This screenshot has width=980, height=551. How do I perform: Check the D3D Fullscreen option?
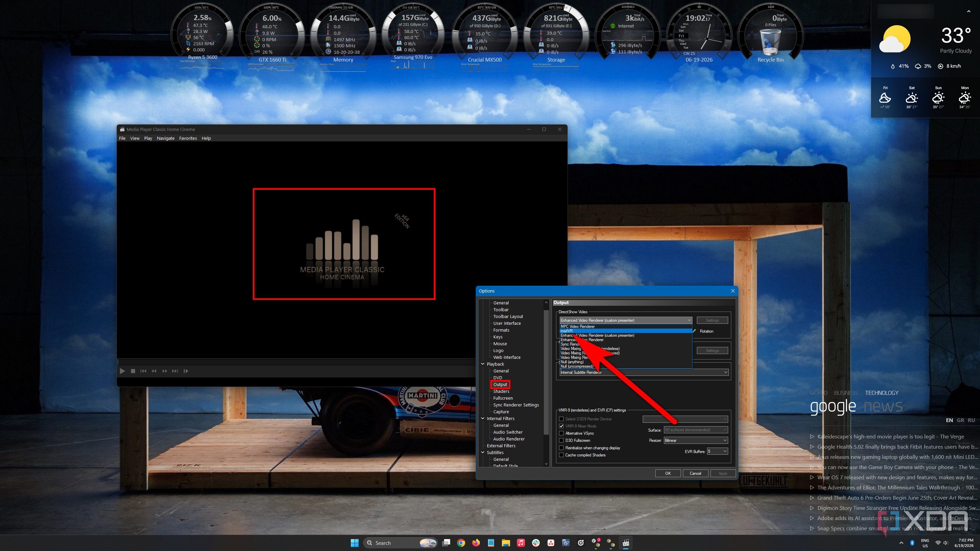561,441
